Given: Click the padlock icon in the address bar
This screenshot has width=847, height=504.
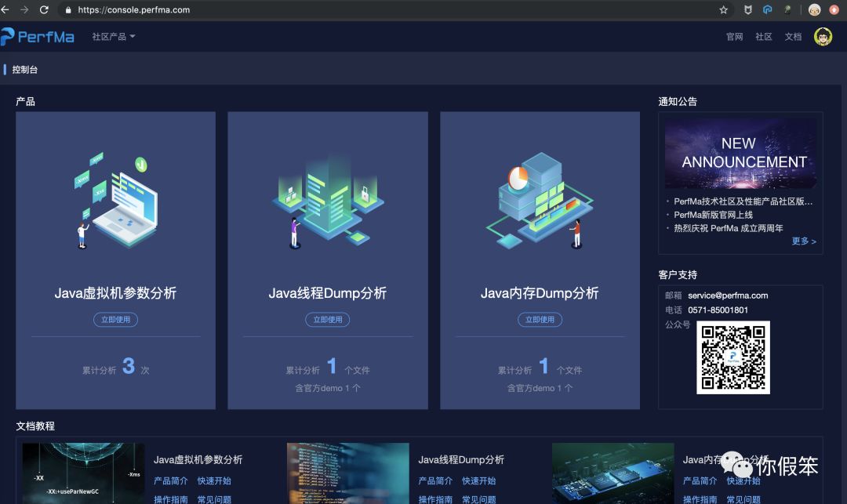Looking at the screenshot, I should [68, 10].
